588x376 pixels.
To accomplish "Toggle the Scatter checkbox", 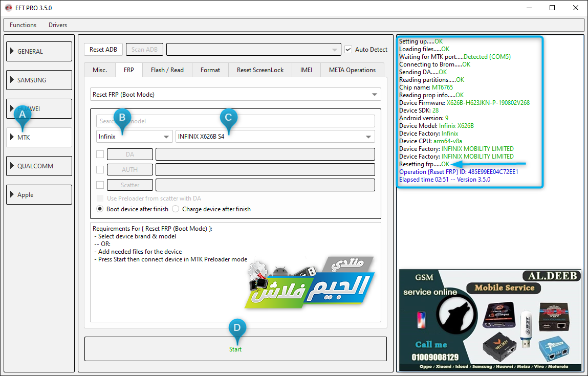I will tap(100, 185).
